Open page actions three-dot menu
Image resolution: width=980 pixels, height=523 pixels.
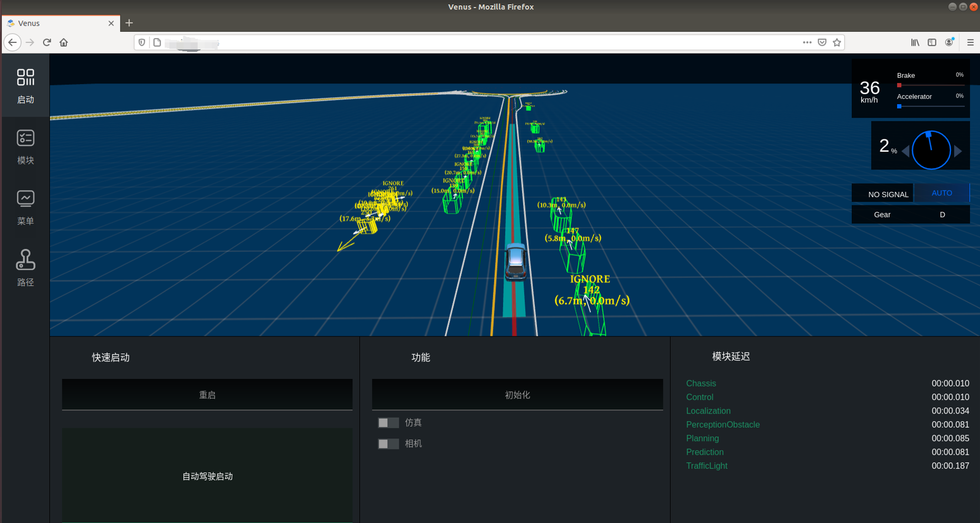click(806, 42)
